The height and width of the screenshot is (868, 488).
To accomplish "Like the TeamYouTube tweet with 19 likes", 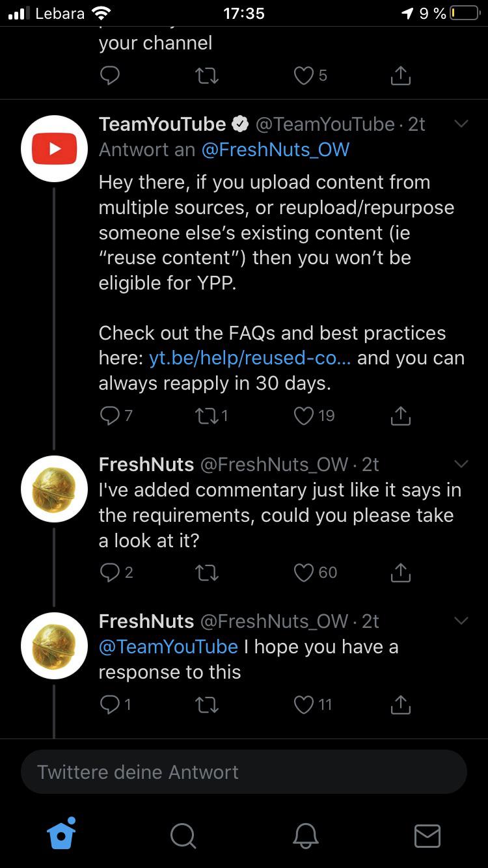I will (x=305, y=415).
